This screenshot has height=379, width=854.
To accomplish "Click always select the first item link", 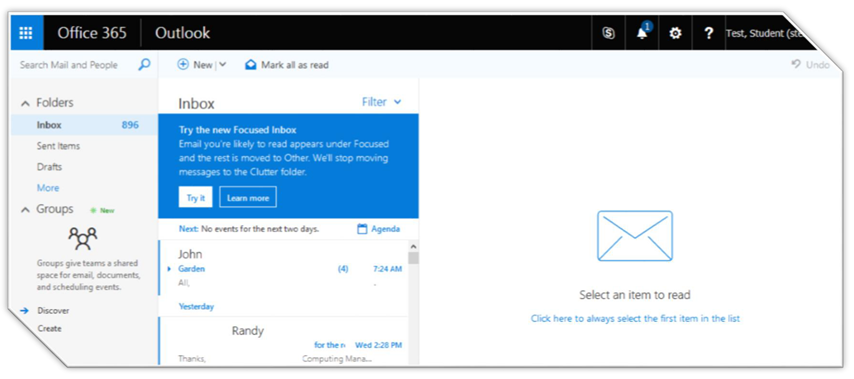I will click(635, 319).
